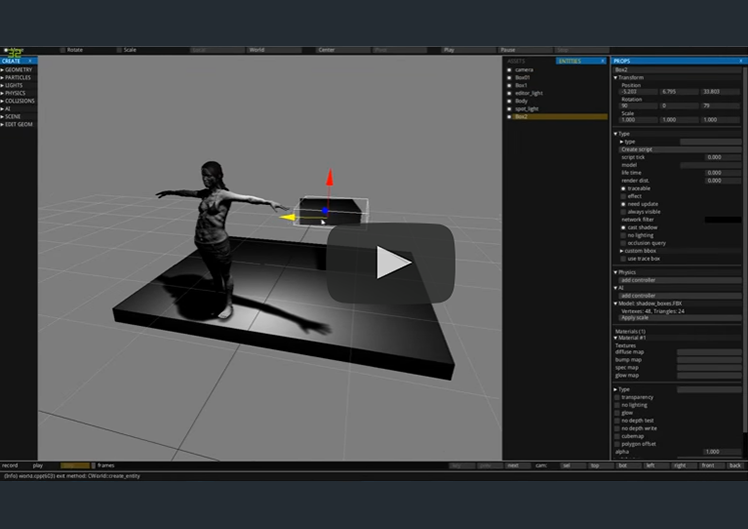Switch to the ASSETS tab

point(516,61)
